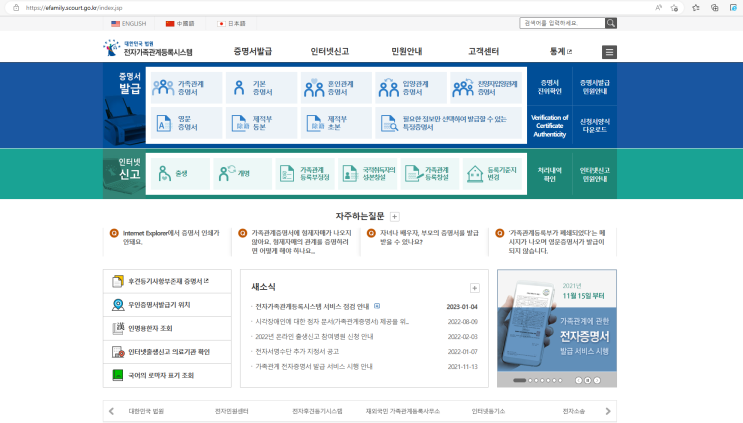The width and height of the screenshot is (743, 423).
Task: Click search input field
Action: pyautogui.click(x=562, y=23)
